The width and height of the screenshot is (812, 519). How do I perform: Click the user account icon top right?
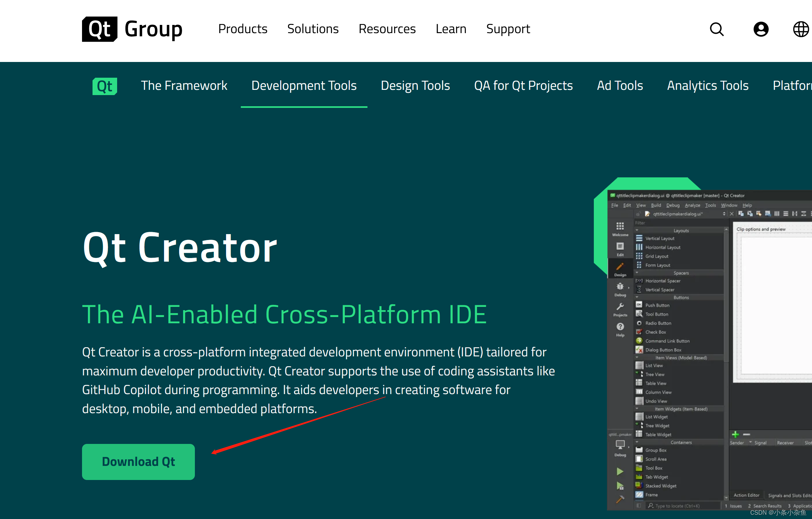[760, 28]
